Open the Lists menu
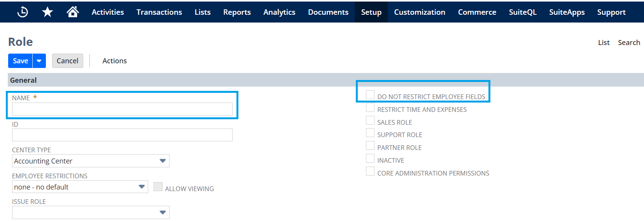 pyautogui.click(x=203, y=12)
